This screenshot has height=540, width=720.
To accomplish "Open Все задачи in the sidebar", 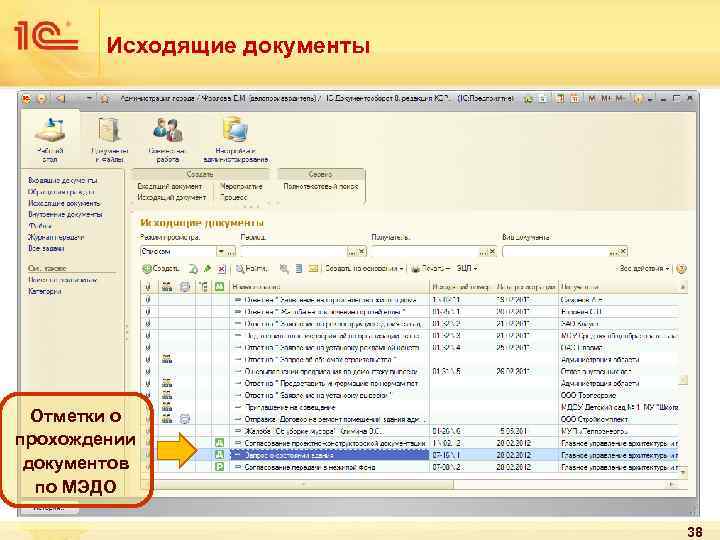I will coord(46,248).
